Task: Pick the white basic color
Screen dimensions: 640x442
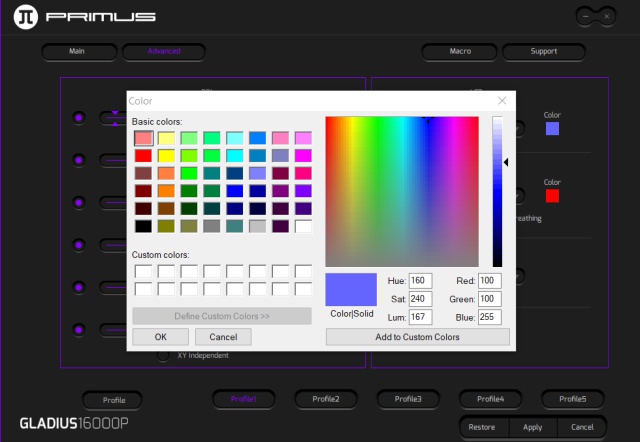Action: point(303,226)
